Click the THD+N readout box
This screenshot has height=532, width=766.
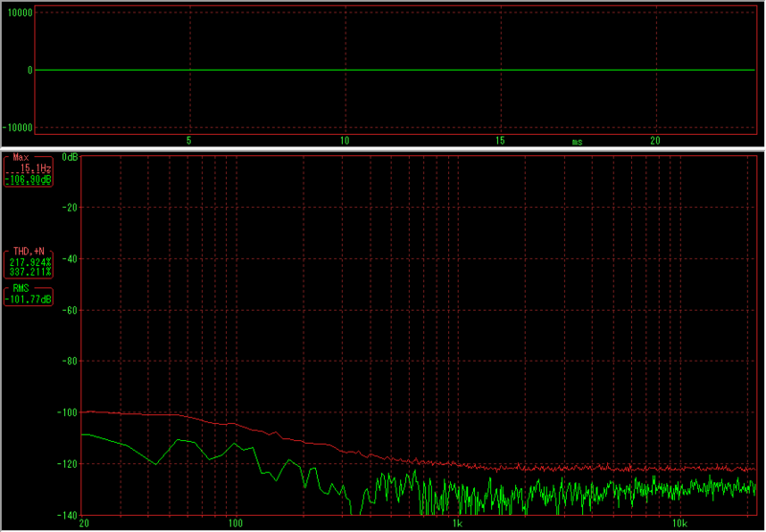click(29, 261)
